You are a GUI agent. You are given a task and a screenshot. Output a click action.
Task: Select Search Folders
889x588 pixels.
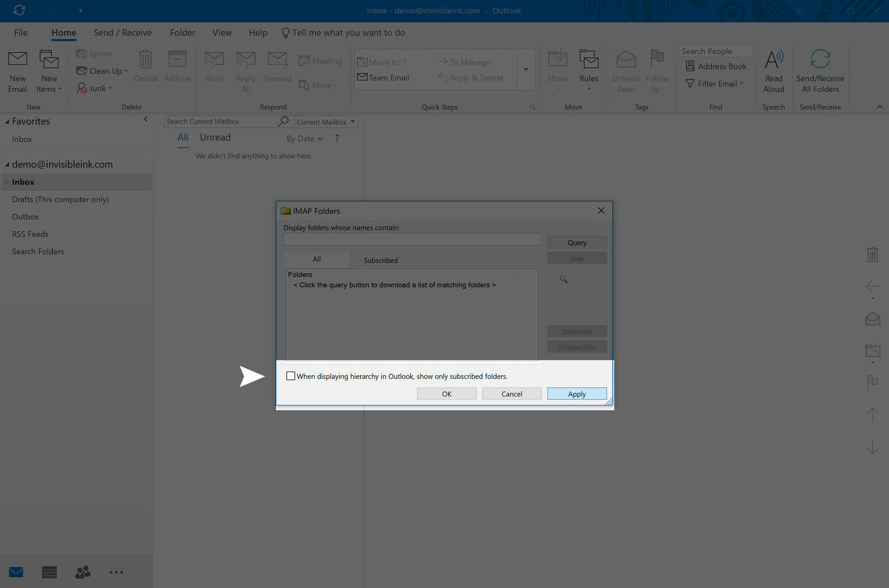pyautogui.click(x=38, y=251)
